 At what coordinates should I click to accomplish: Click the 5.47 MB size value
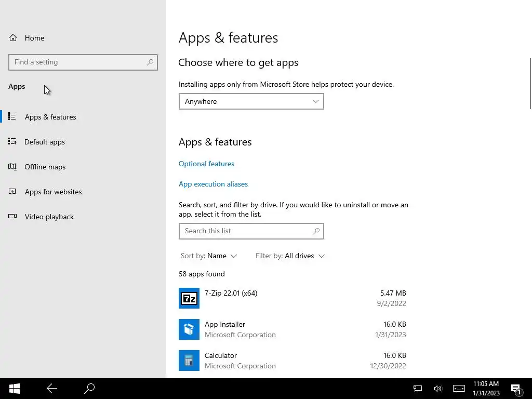(x=393, y=293)
